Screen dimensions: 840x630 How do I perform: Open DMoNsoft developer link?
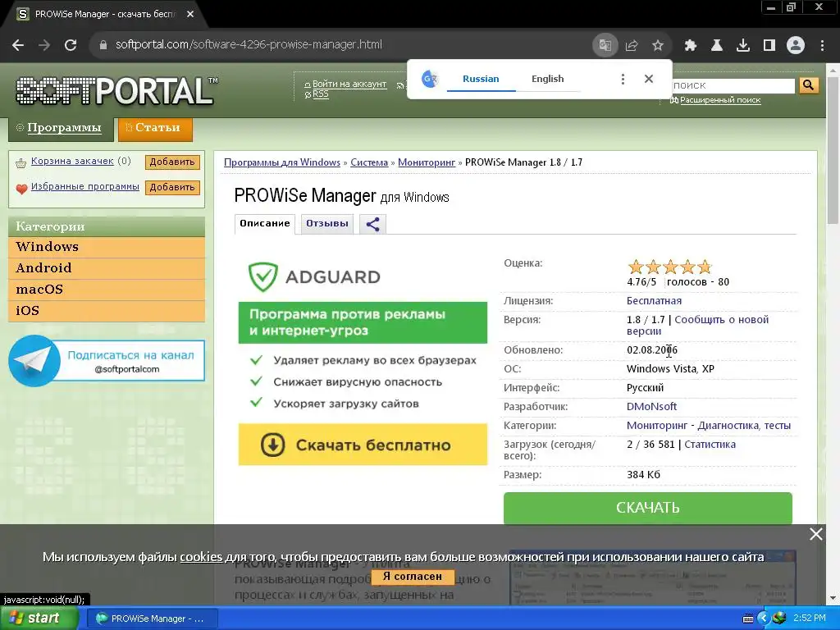(651, 407)
